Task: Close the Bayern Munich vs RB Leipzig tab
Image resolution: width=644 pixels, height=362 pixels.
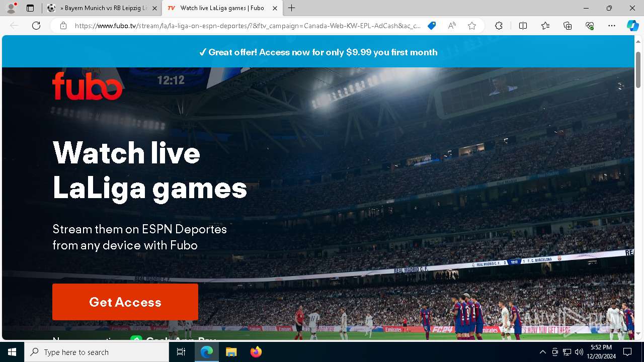Action: [x=154, y=8]
